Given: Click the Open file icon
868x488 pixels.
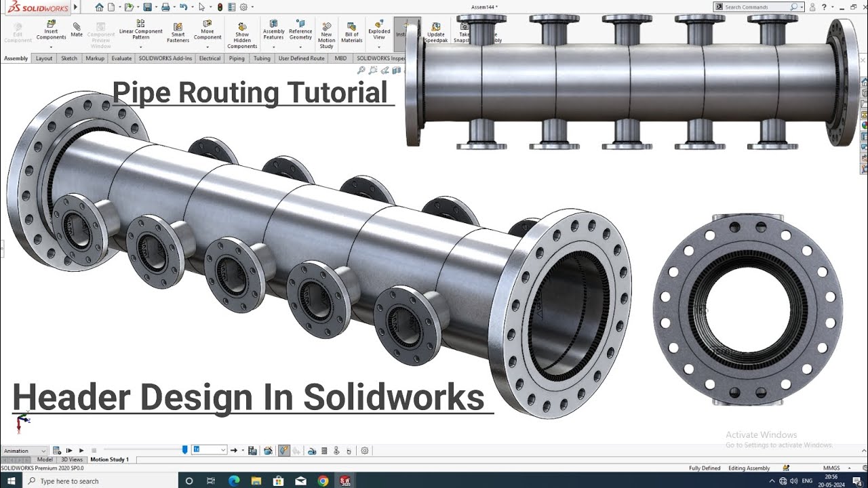Looking at the screenshot, I should coord(129,7).
